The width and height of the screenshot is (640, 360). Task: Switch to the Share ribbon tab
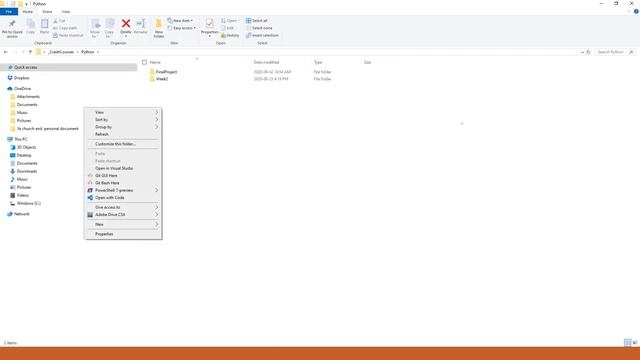47,11
